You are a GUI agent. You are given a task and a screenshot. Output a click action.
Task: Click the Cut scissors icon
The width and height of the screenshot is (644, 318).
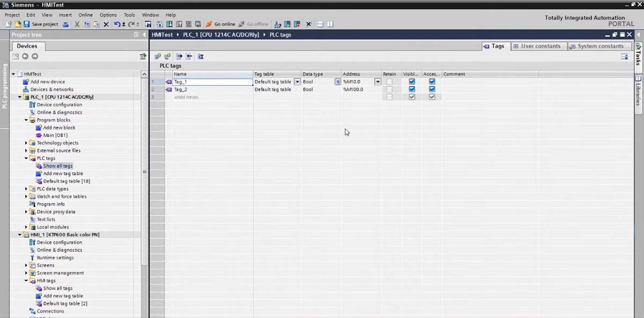[77, 24]
